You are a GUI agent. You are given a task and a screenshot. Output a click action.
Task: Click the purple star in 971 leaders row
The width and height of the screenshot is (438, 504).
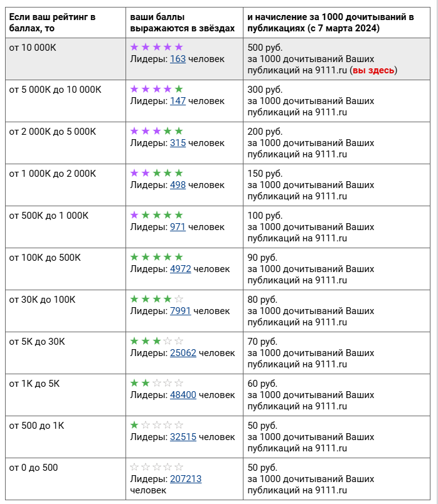click(134, 215)
